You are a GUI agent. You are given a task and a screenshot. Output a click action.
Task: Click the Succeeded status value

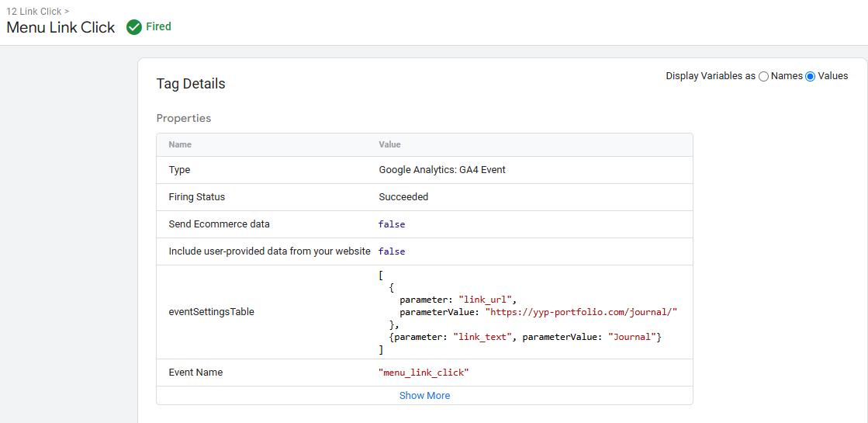[x=403, y=197]
